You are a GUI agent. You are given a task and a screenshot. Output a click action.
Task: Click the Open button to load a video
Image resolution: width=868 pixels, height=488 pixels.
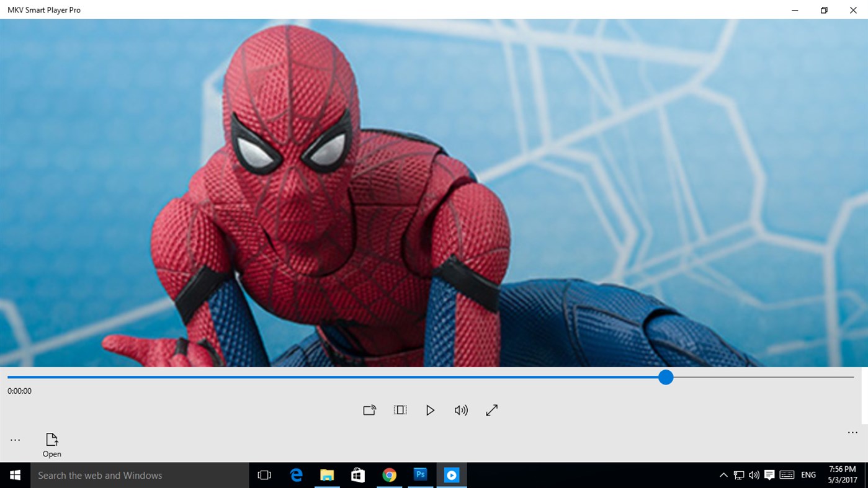pos(51,445)
